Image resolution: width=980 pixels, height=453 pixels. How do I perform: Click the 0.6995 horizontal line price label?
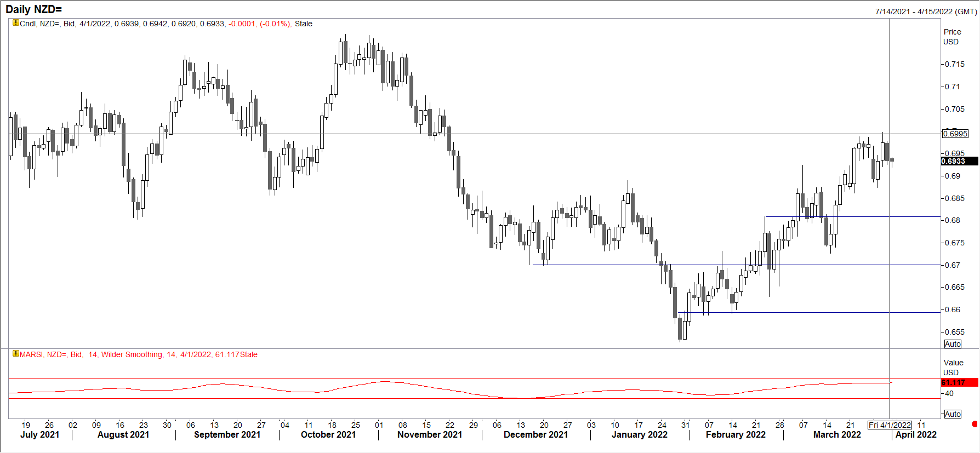(955, 134)
